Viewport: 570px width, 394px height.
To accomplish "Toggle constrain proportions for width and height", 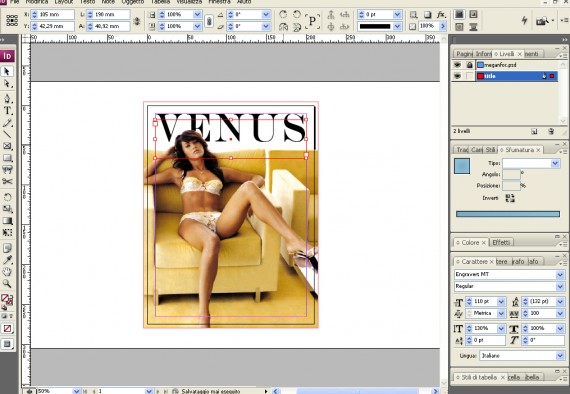I will pos(137,21).
